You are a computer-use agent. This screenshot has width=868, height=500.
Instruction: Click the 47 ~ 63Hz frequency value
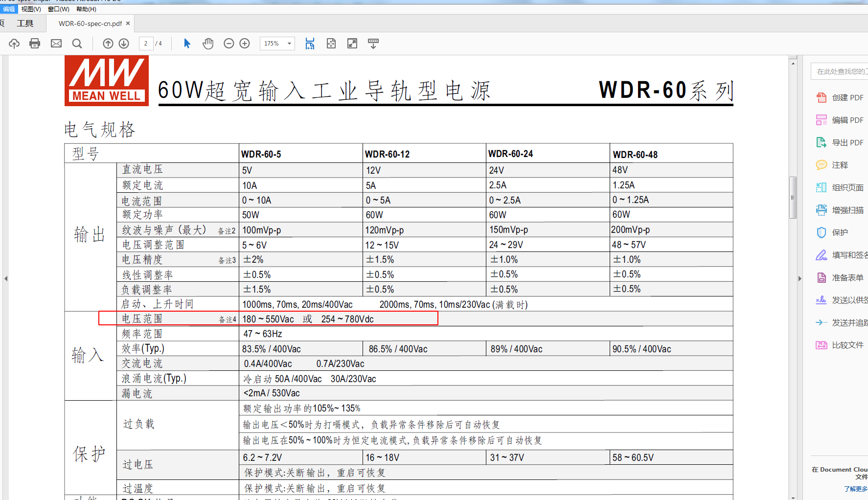pyautogui.click(x=263, y=334)
